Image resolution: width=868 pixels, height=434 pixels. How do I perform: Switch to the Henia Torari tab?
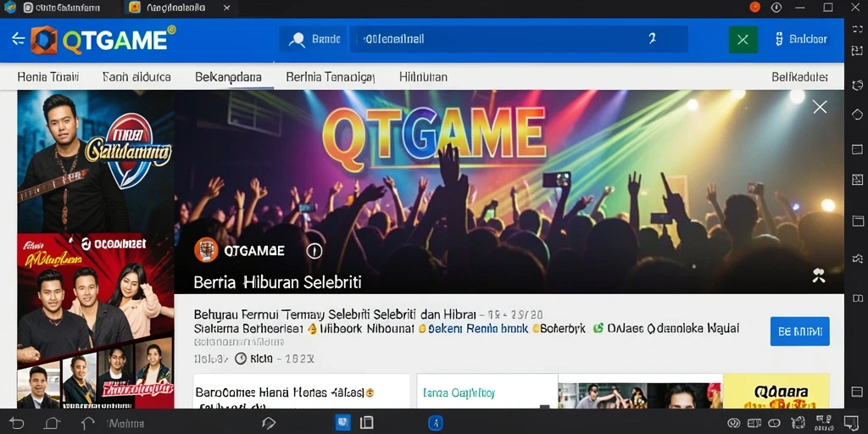48,77
